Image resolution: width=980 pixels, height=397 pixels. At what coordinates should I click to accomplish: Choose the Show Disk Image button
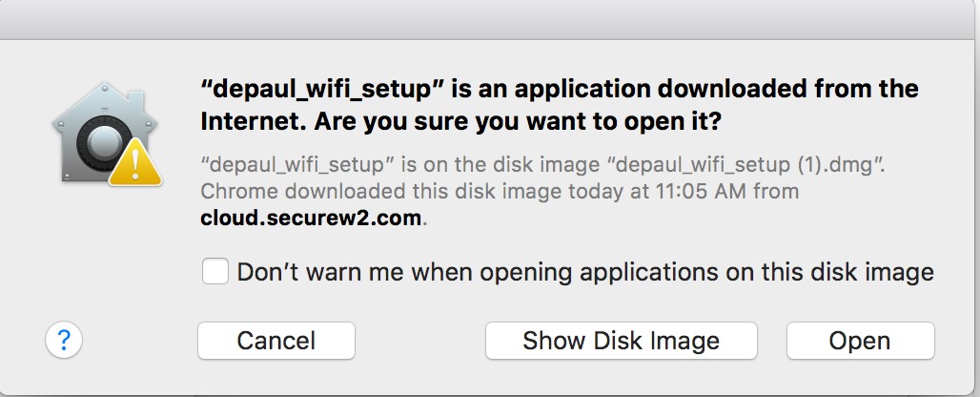tap(622, 341)
